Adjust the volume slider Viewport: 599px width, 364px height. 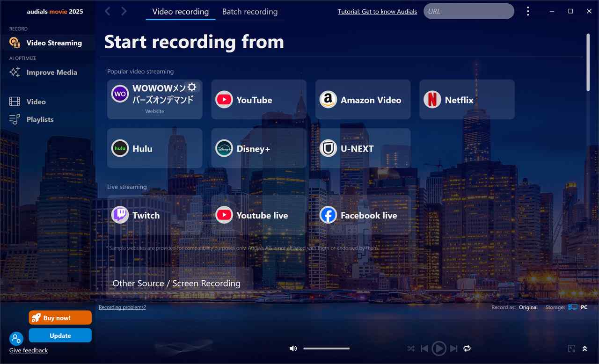point(326,348)
